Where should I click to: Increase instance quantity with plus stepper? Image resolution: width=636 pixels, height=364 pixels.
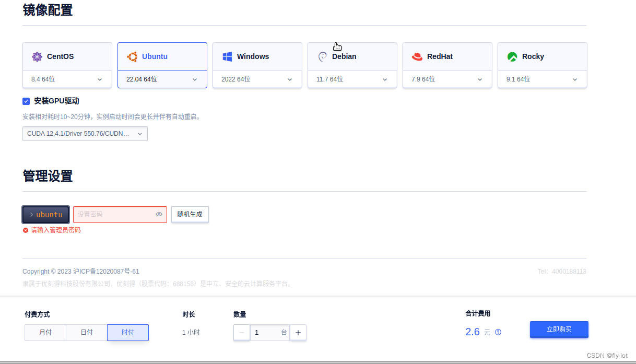point(298,332)
